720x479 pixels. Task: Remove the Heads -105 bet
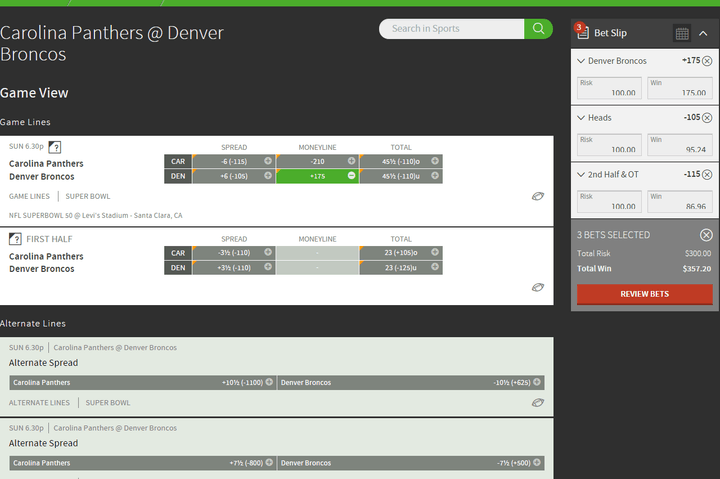[x=707, y=118]
